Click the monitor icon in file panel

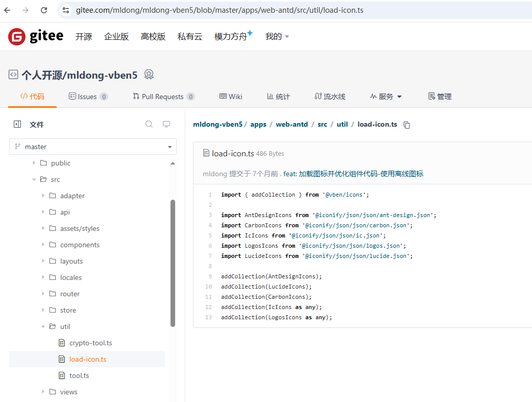tap(166, 124)
